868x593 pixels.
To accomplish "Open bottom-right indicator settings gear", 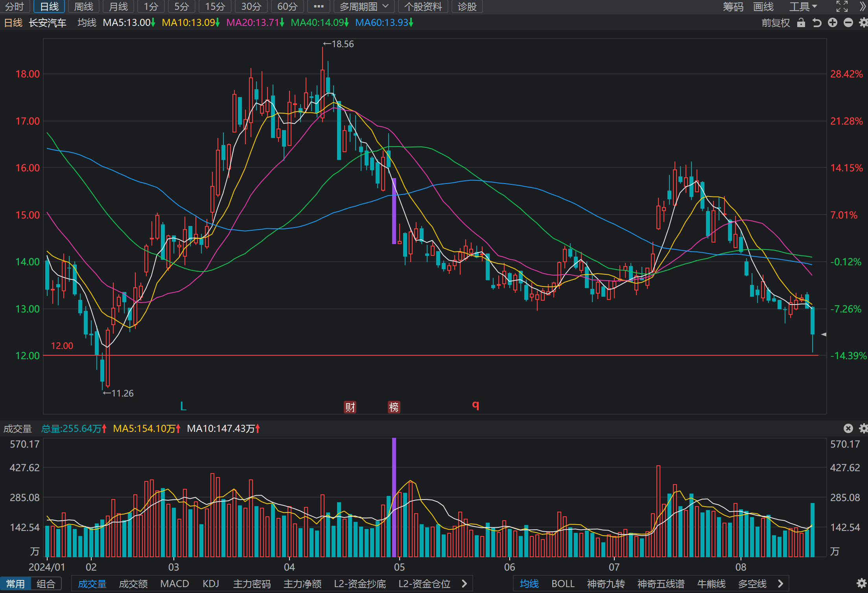I will pyautogui.click(x=861, y=583).
